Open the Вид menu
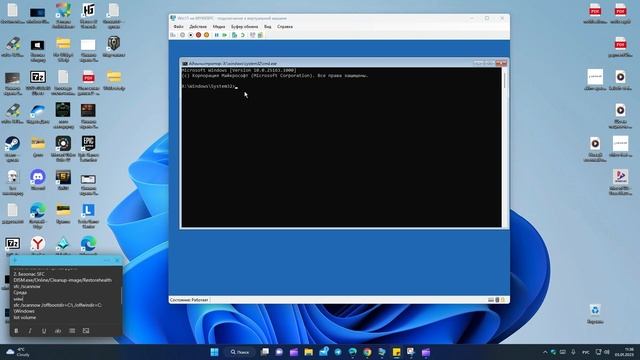640x360 pixels. (267, 27)
